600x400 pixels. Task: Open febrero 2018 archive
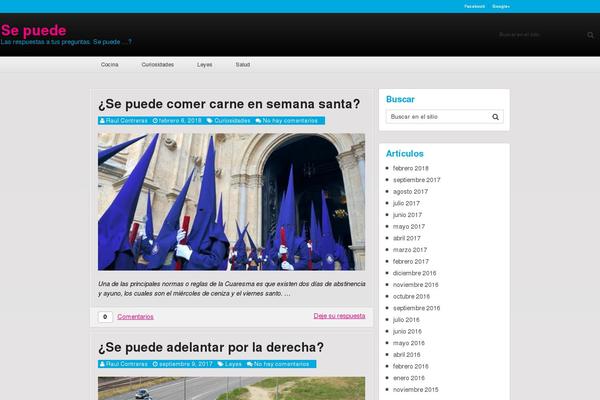411,168
